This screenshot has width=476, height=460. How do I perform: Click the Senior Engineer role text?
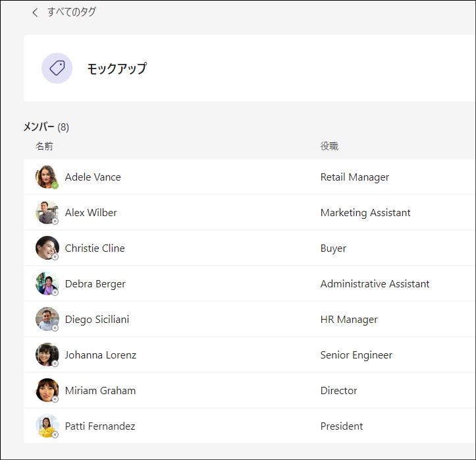coord(356,355)
